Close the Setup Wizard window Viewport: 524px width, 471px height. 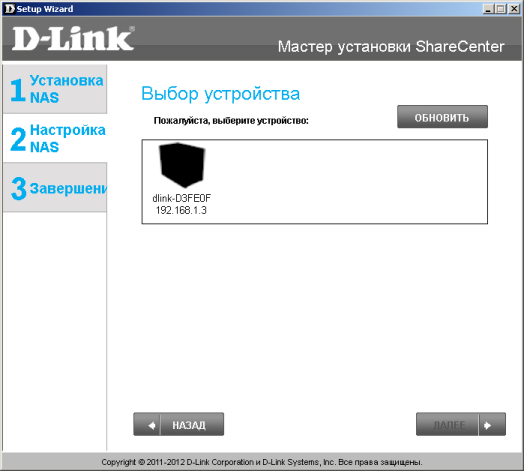click(514, 9)
